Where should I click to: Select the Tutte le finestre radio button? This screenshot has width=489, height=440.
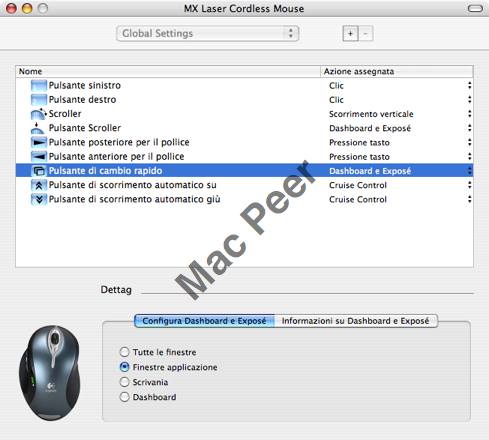(x=124, y=352)
